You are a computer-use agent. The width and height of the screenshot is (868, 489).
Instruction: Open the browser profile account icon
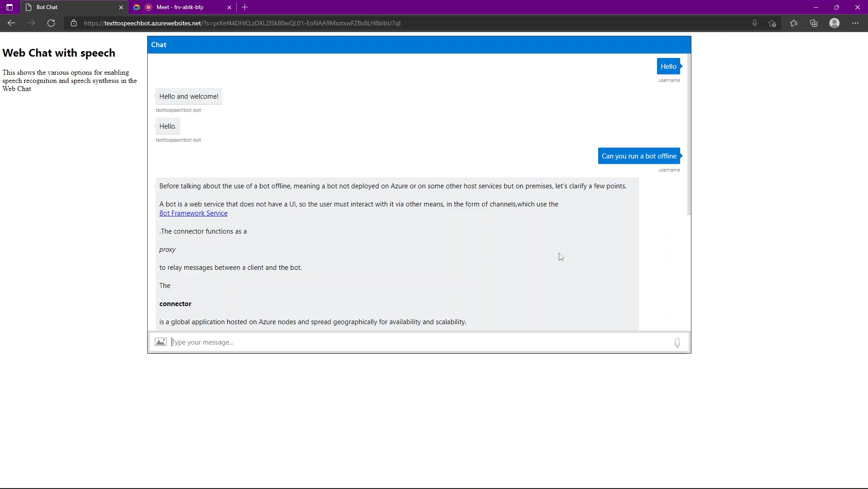point(834,23)
